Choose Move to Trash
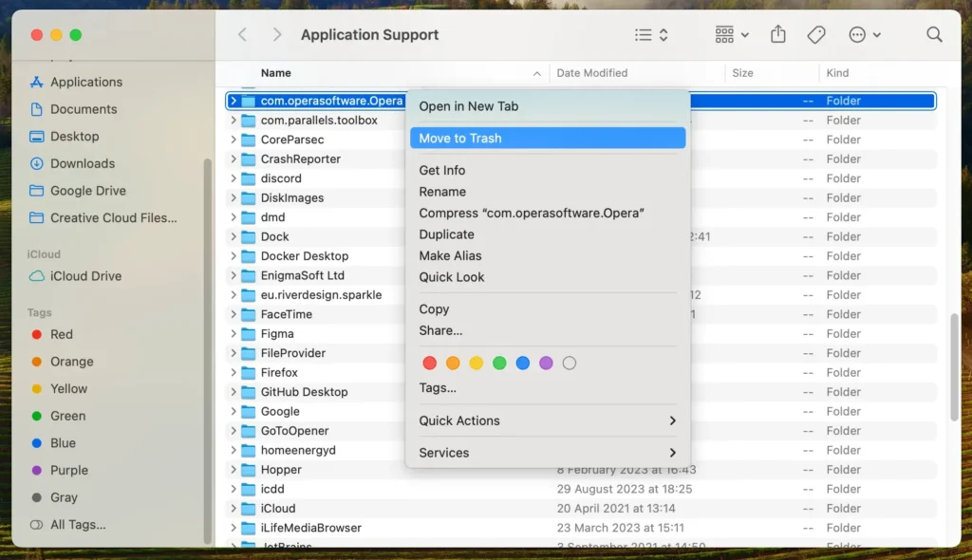Image resolution: width=972 pixels, height=560 pixels. tap(548, 139)
